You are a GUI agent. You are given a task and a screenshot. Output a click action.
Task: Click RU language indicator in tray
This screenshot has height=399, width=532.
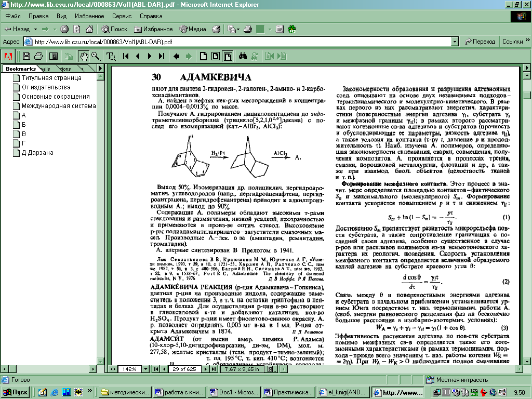coord(446,392)
